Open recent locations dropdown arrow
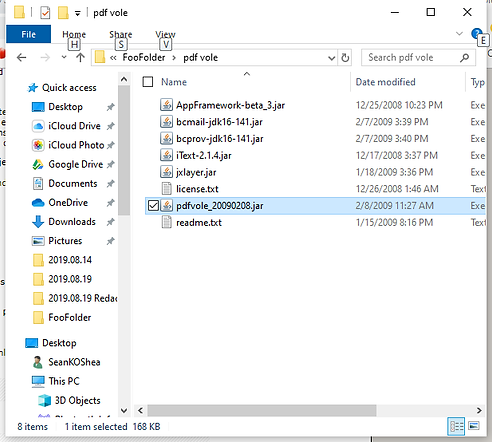 click(x=64, y=57)
